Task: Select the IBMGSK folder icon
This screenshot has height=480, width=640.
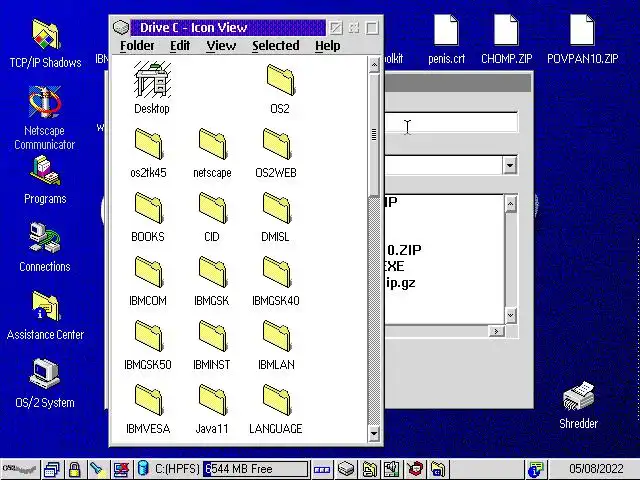Action: coord(212,272)
